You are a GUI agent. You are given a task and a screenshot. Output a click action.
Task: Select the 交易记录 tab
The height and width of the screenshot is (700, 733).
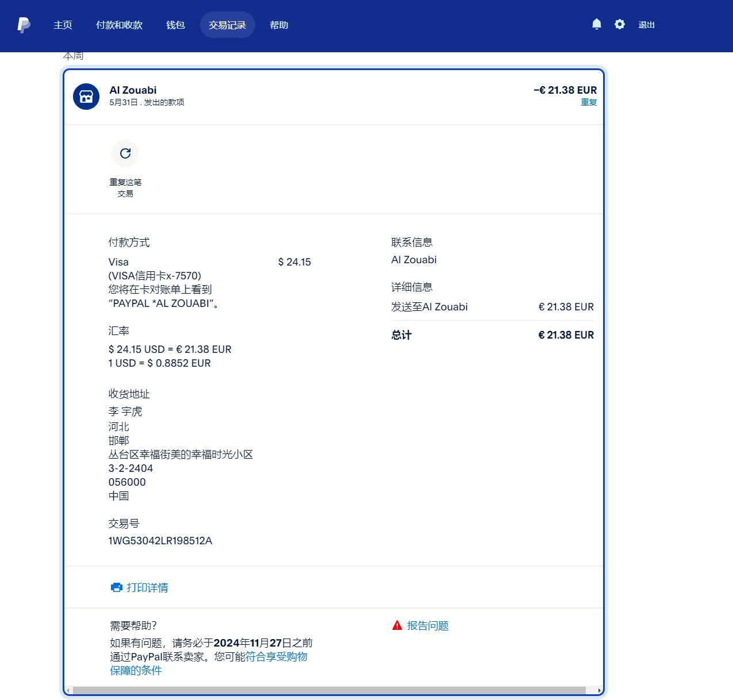[227, 25]
